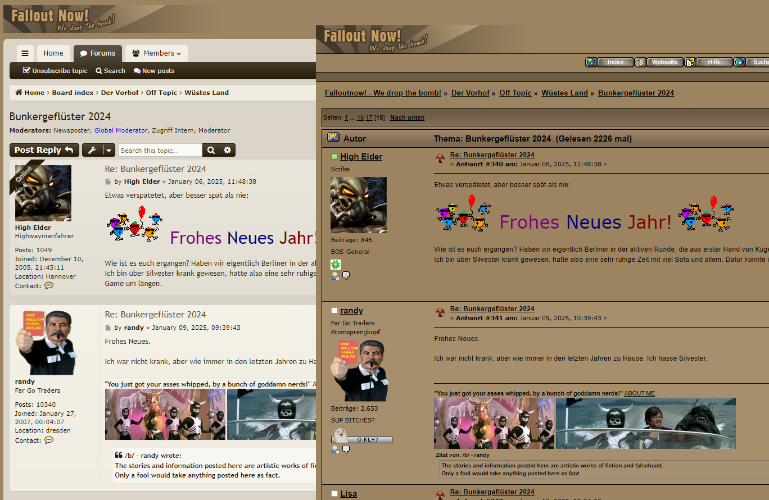
Task: Click the Home house icon in breadcrumbs
Action: [x=17, y=93]
